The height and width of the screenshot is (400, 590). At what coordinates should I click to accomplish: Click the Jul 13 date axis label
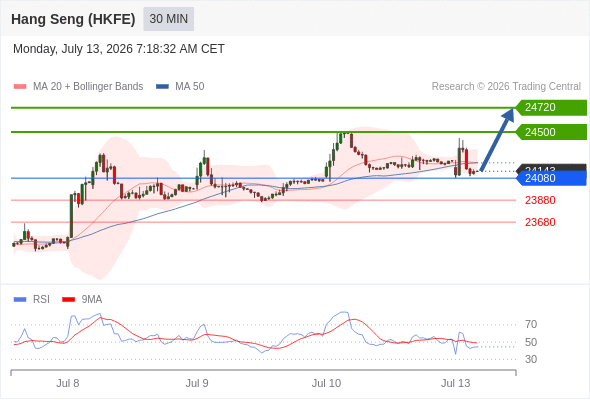[455, 383]
